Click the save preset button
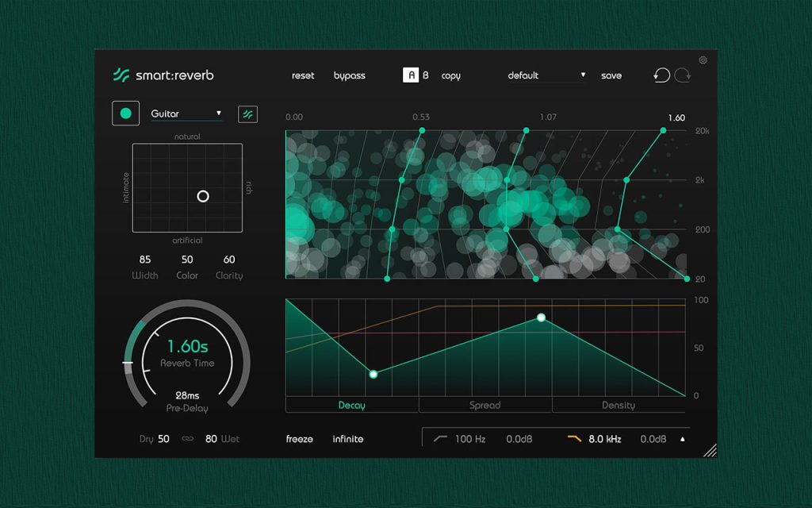 point(611,75)
